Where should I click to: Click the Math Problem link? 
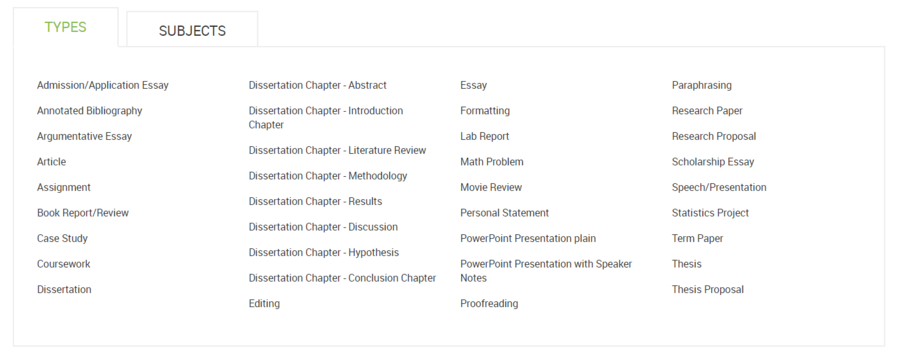click(492, 162)
